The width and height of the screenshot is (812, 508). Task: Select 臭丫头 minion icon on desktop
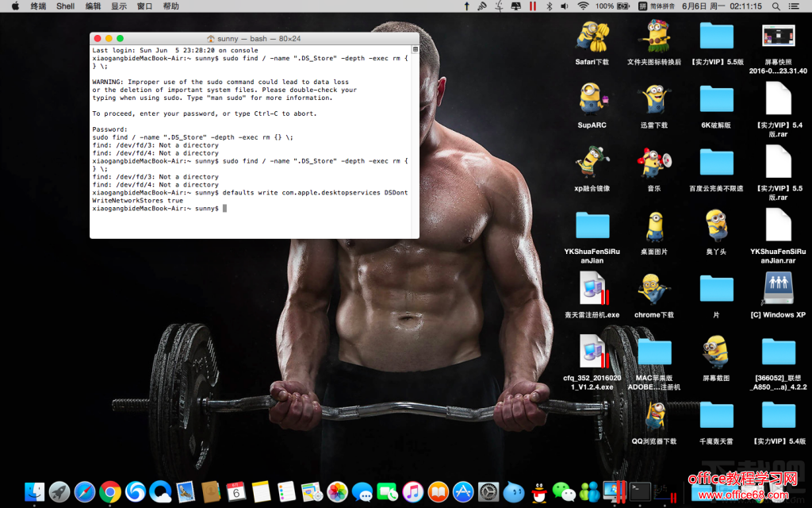point(716,225)
